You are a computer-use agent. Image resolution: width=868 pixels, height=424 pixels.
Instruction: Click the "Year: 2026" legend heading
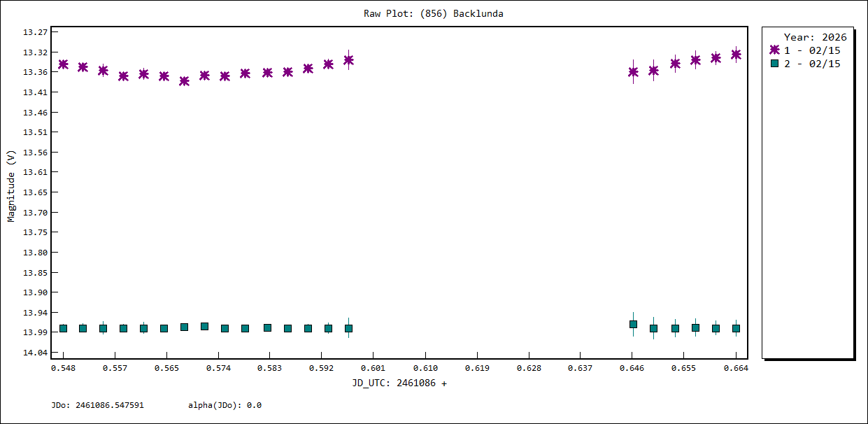[x=815, y=37]
